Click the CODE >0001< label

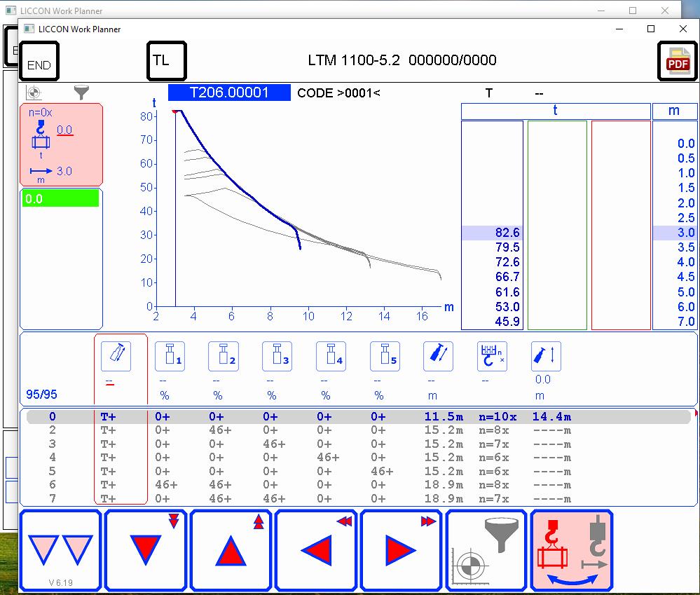(x=338, y=93)
